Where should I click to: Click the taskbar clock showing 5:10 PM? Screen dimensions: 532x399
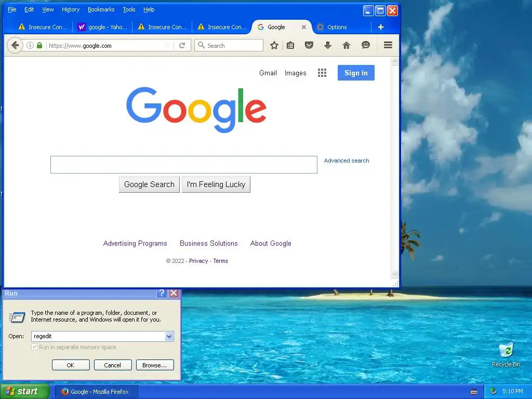point(513,392)
